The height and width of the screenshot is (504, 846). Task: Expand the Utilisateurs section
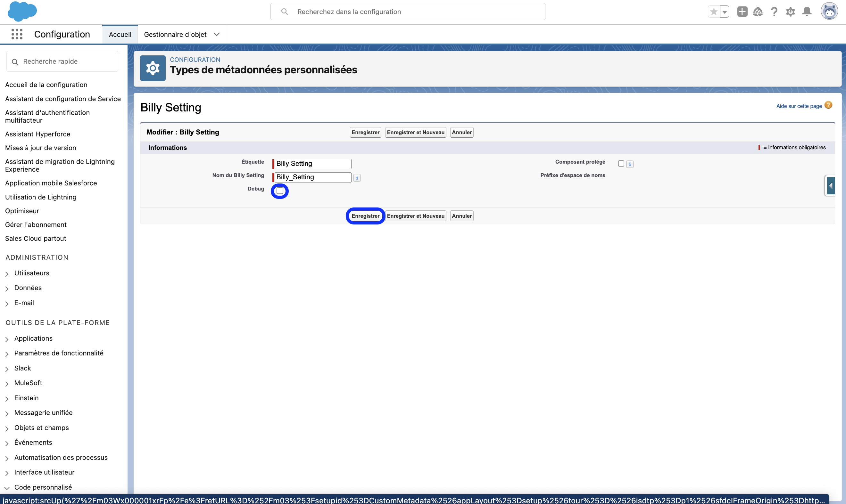pos(7,274)
